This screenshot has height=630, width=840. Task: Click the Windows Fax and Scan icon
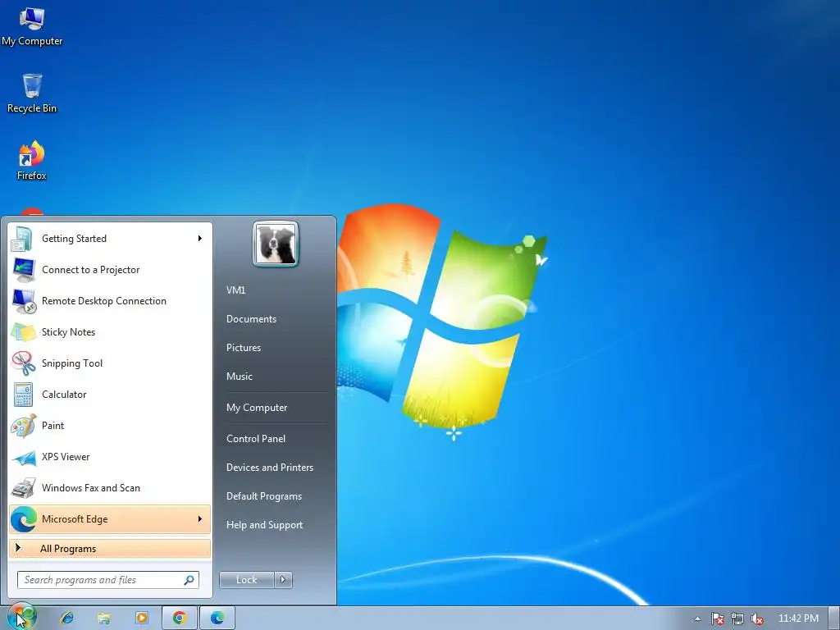24,488
